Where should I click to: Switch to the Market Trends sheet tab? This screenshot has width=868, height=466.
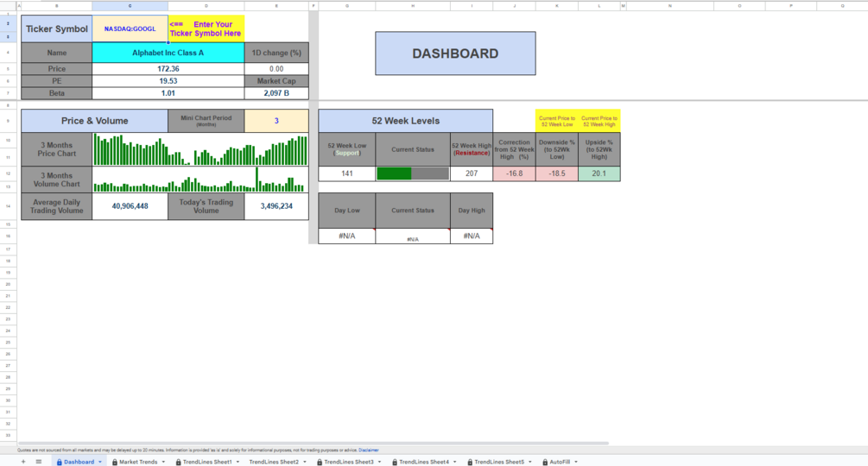pyautogui.click(x=138, y=462)
